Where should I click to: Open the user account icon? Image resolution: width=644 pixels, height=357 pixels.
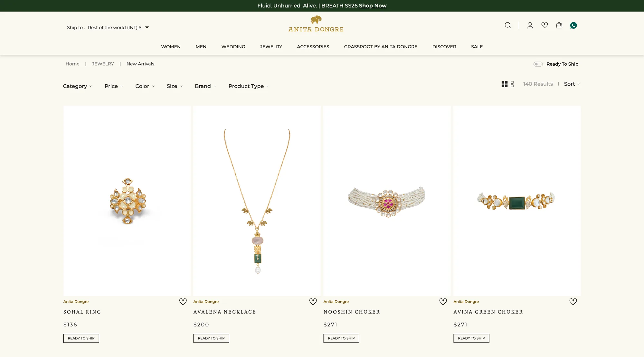530,25
